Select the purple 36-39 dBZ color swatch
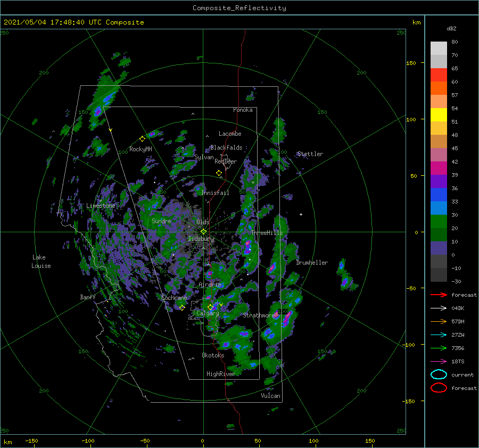This screenshot has width=479, height=448. click(x=439, y=182)
